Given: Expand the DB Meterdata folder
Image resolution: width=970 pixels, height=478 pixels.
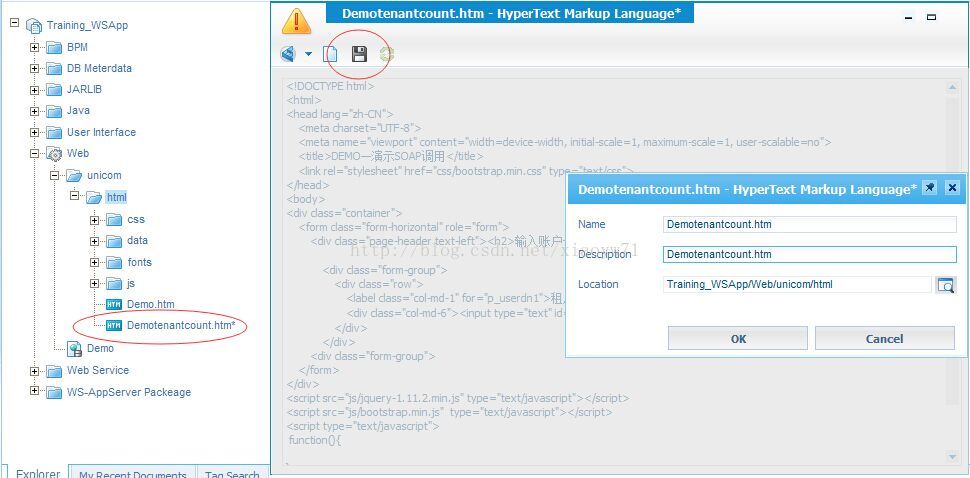Looking at the screenshot, I should point(35,69).
